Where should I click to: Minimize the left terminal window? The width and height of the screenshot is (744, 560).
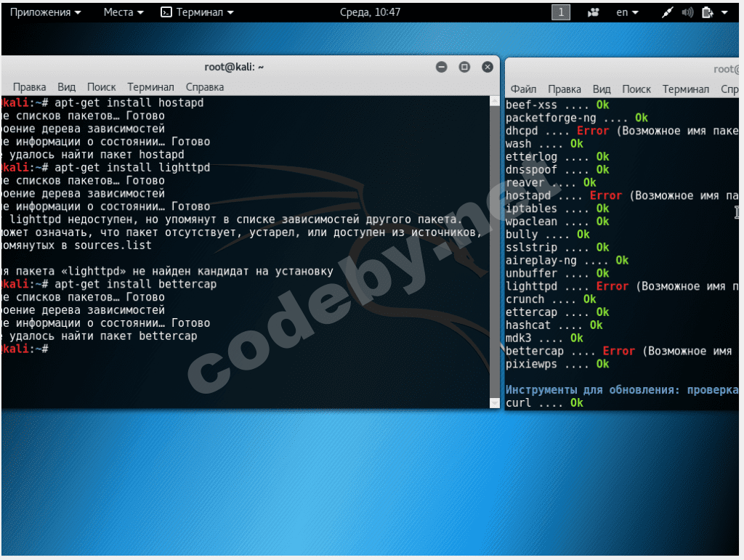441,67
